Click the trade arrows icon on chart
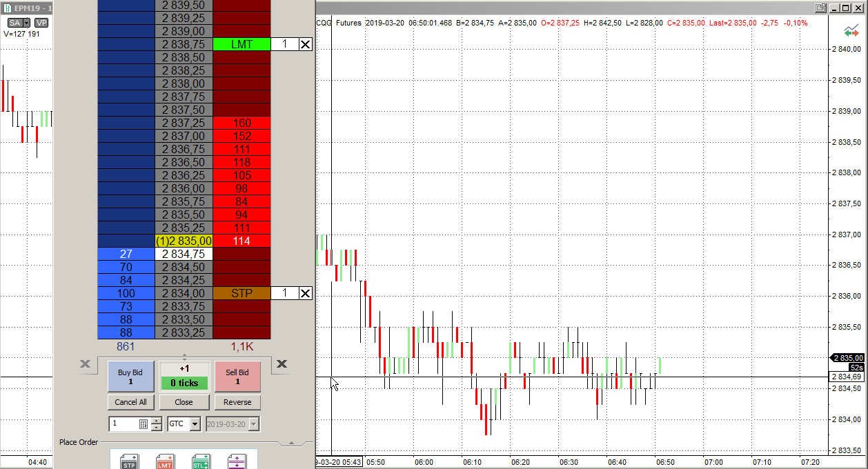Screen dimensions: 868x469 [851, 32]
